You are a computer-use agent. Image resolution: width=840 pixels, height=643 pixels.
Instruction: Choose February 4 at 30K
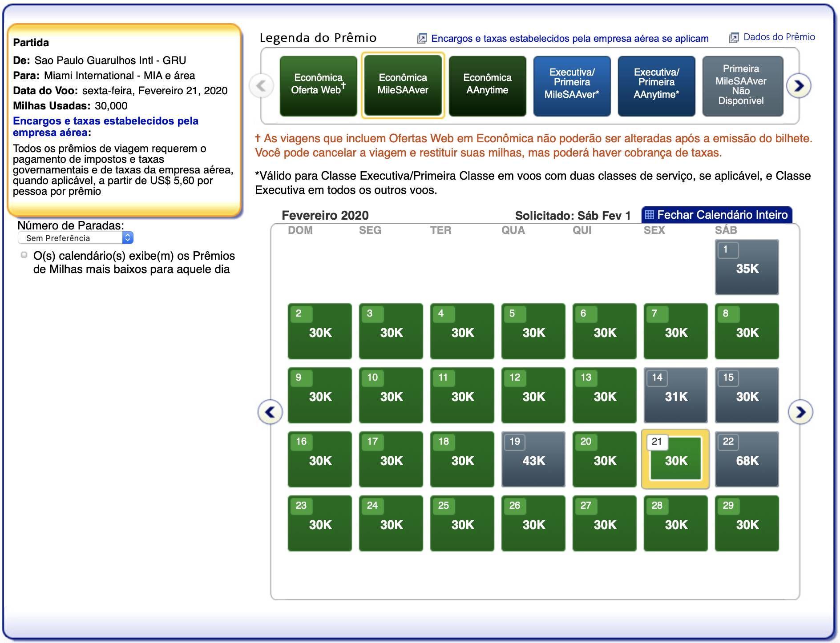click(462, 331)
